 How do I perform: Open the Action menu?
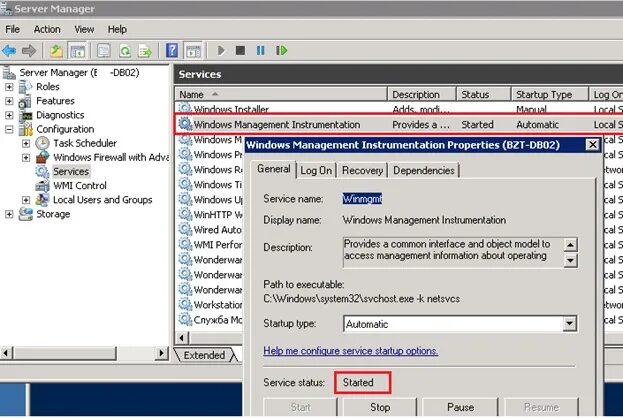click(x=47, y=29)
